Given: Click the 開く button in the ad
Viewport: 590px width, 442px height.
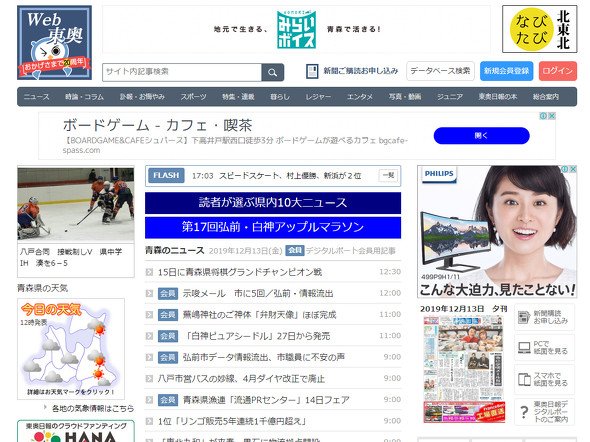Looking at the screenshot, I should [x=481, y=136].
